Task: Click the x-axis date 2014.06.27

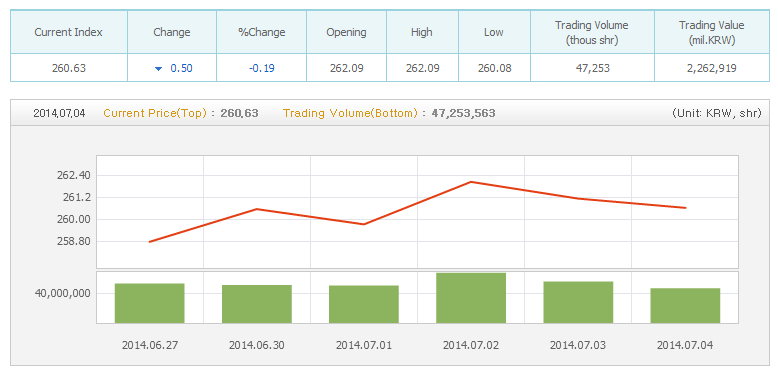Action: pos(149,345)
